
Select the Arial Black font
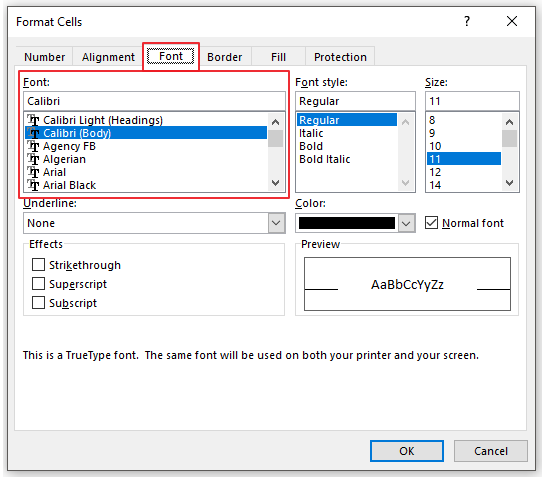click(146, 185)
